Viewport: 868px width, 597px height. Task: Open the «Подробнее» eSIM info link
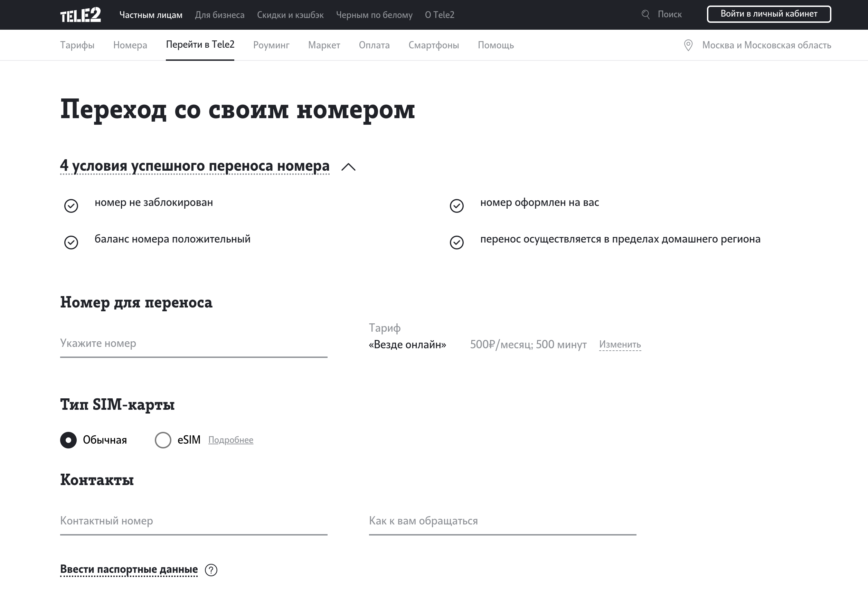click(230, 439)
